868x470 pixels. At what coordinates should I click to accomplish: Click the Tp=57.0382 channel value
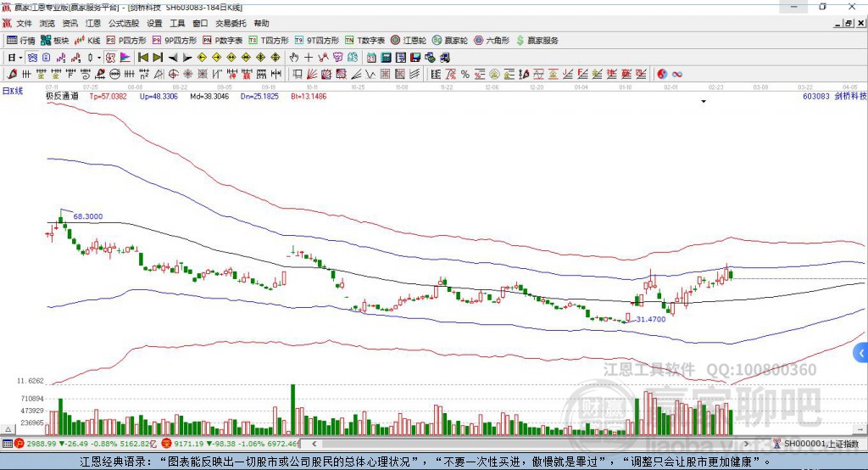[x=108, y=96]
